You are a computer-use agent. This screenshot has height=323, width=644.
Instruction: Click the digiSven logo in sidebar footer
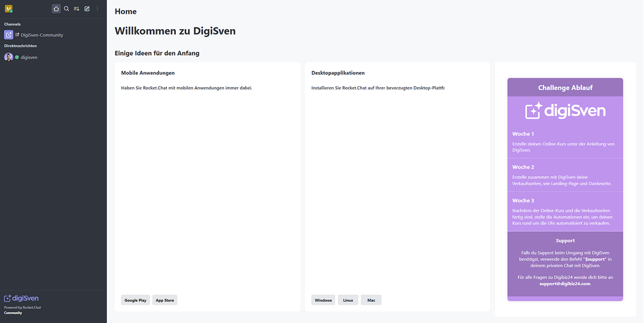[x=21, y=298]
